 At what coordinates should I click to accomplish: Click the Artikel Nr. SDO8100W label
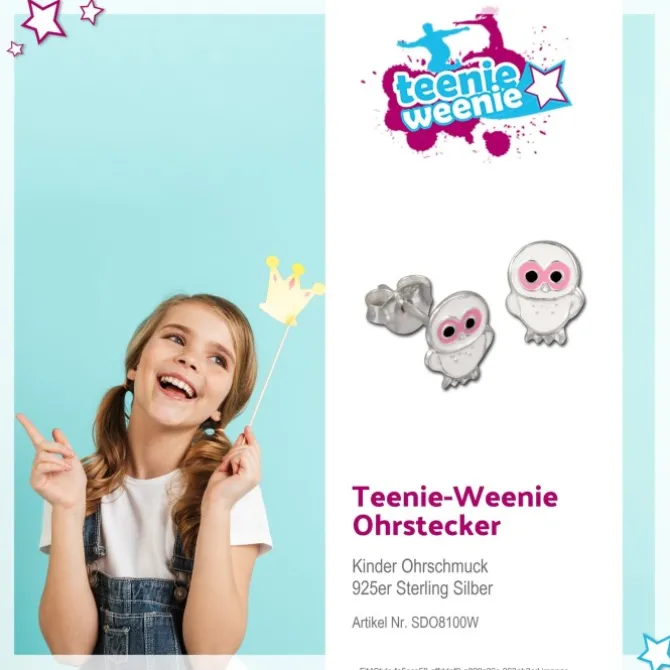click(x=415, y=622)
